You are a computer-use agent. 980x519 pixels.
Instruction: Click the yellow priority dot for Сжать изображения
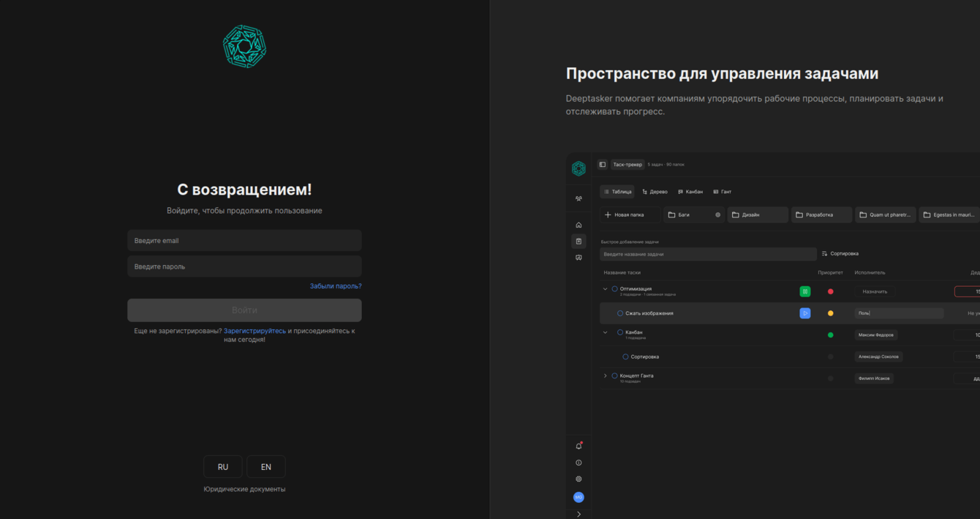point(830,313)
